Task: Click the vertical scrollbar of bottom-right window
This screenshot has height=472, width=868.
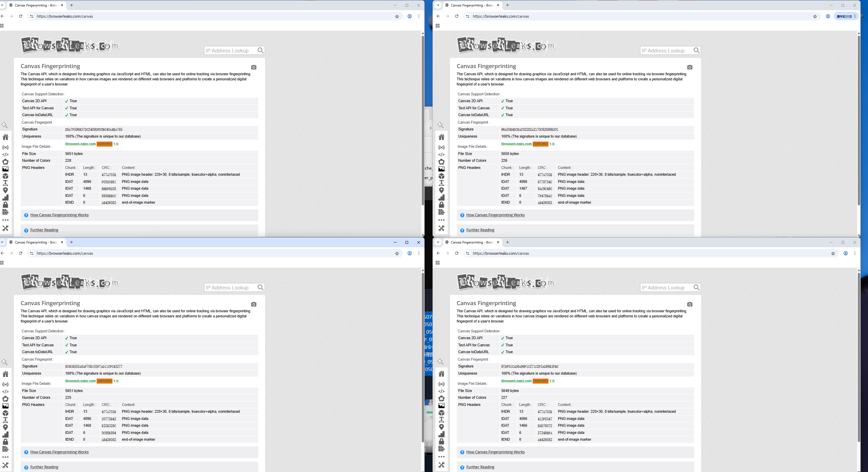Action: coord(859,358)
